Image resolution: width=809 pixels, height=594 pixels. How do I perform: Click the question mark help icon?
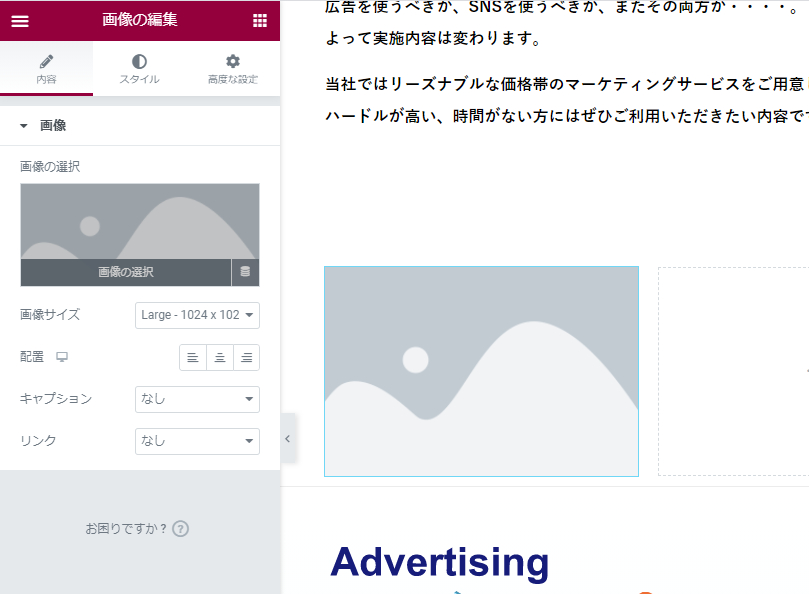(x=181, y=529)
